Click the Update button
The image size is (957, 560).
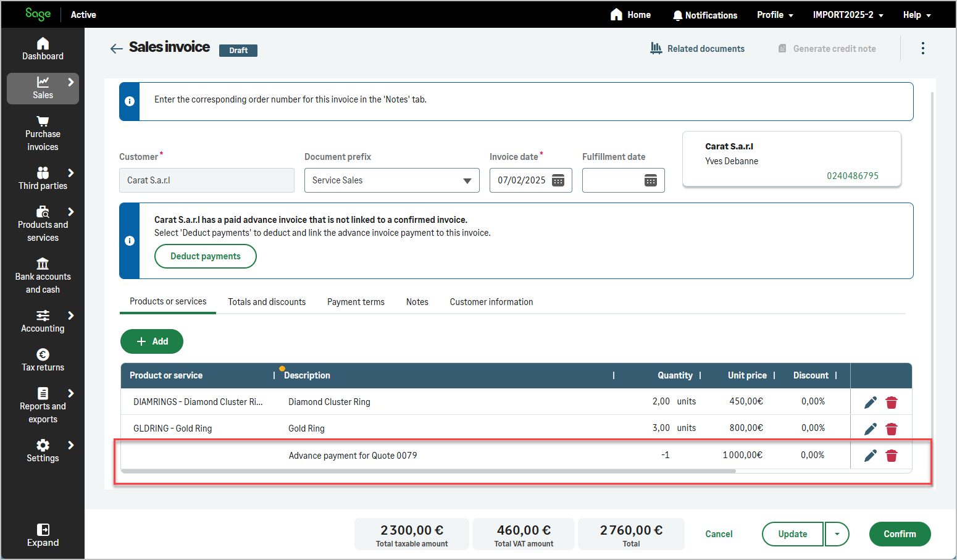tap(793, 534)
